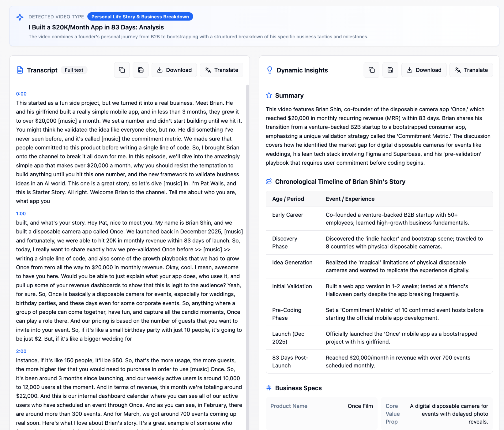The image size is (504, 430).
Task: Click the 'Business Specs' section heading
Action: point(298,388)
